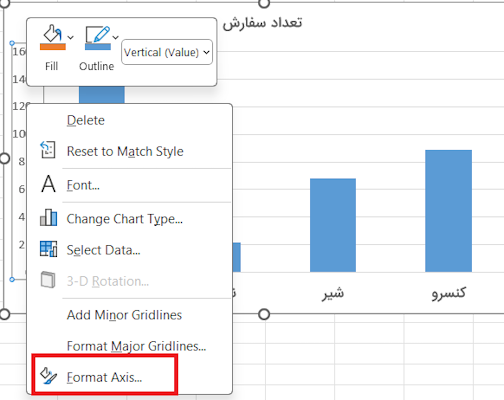Image resolution: width=504 pixels, height=400 pixels.
Task: Pick the orange Fill color bar
Action: click(53, 47)
